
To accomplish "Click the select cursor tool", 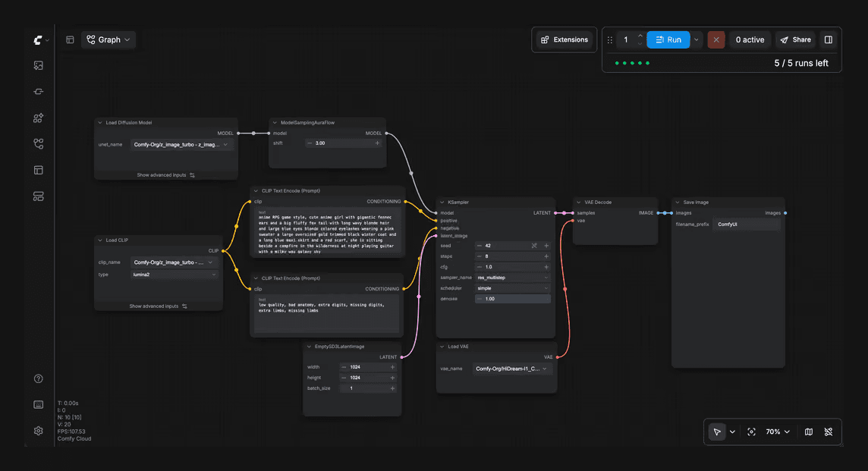I will pyautogui.click(x=717, y=432).
